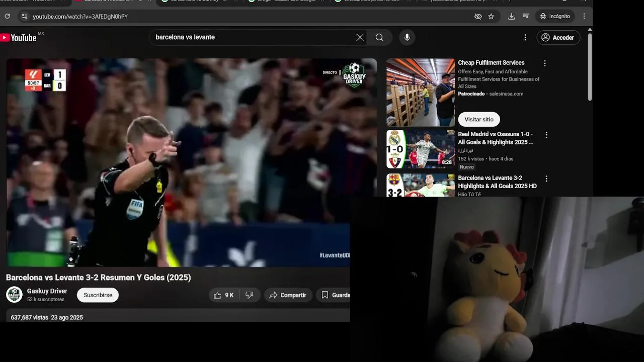Open the 'Cheap Fulfilment Services' ad title
This screenshot has height=362, width=644.
(x=491, y=63)
